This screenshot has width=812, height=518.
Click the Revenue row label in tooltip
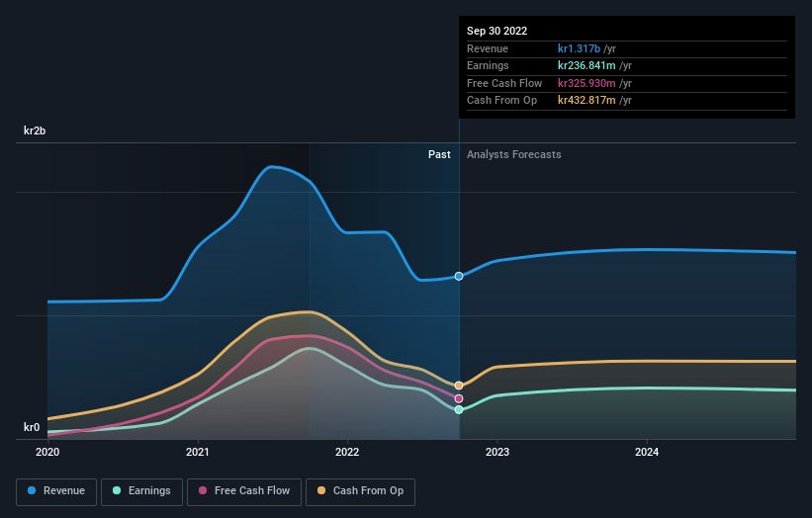[488, 48]
